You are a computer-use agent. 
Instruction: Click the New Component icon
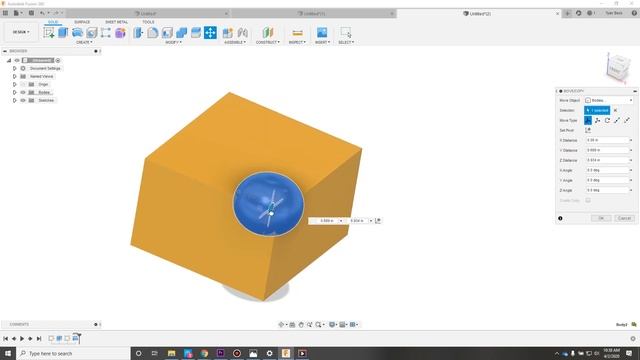228,33
